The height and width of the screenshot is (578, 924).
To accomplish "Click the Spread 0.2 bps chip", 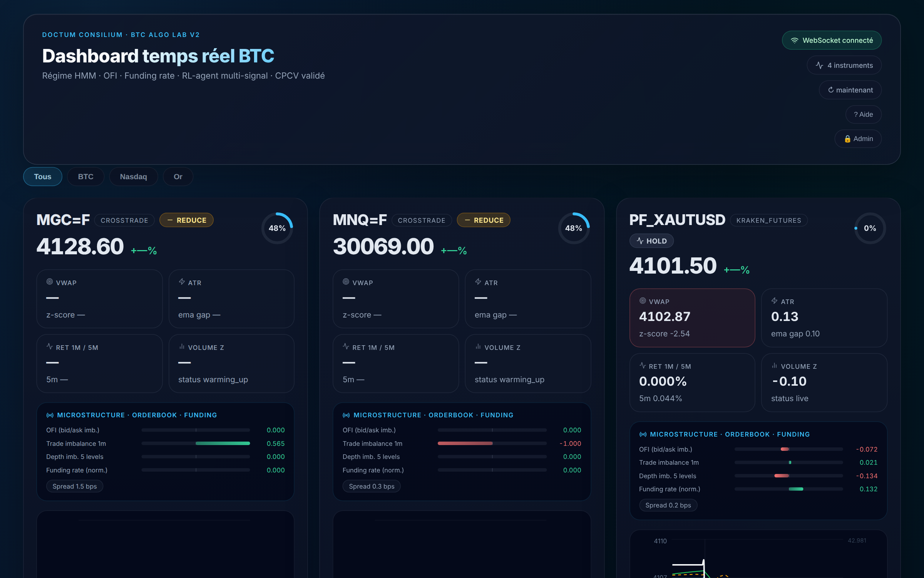I will [x=668, y=505].
